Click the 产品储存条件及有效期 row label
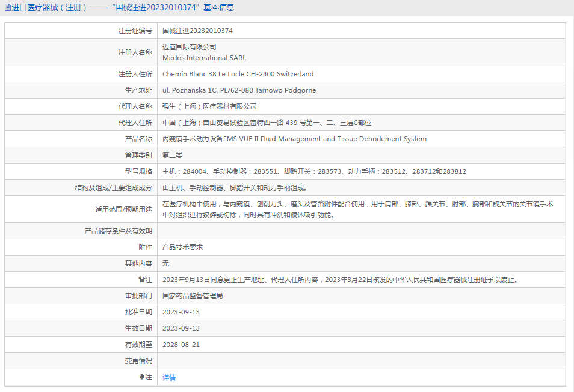The image size is (574, 392). (x=119, y=231)
